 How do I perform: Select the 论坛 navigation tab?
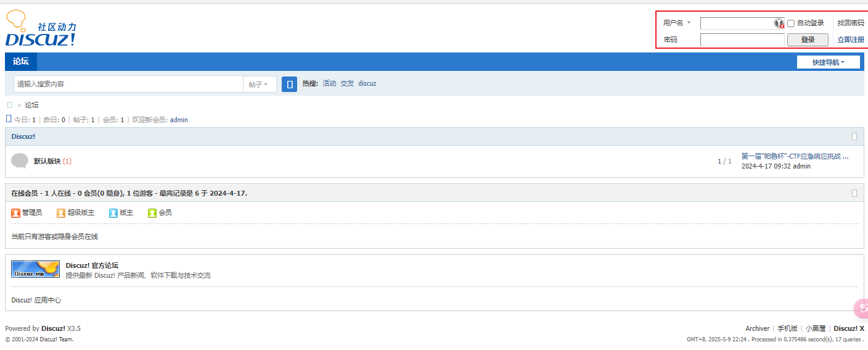21,62
